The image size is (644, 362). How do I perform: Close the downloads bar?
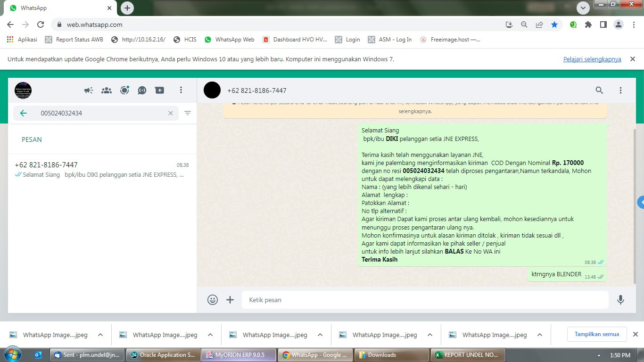pyautogui.click(x=635, y=334)
